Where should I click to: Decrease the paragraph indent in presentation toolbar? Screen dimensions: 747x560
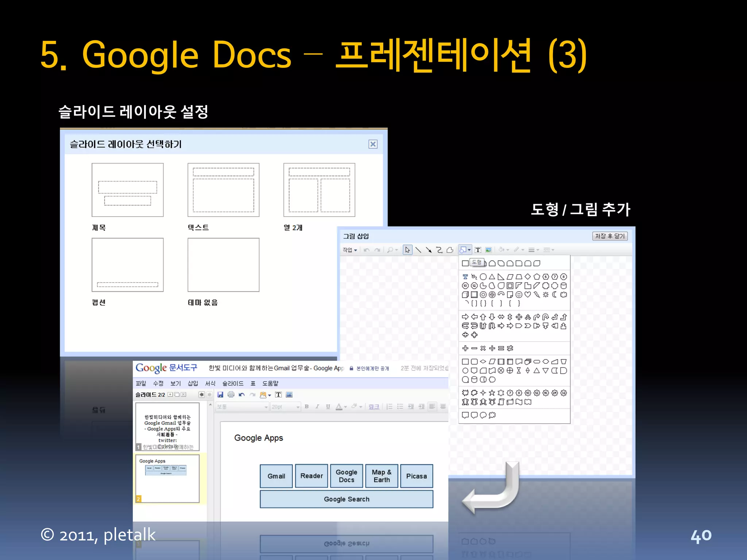click(411, 407)
